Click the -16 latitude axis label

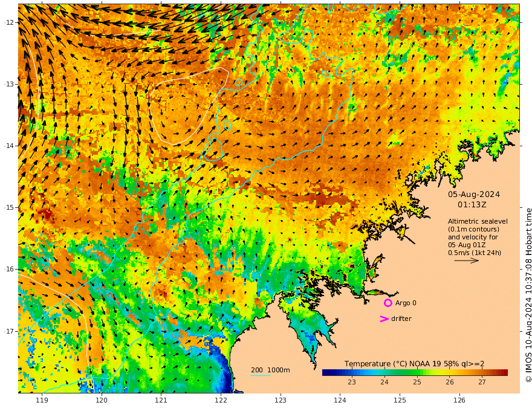pos(9,269)
